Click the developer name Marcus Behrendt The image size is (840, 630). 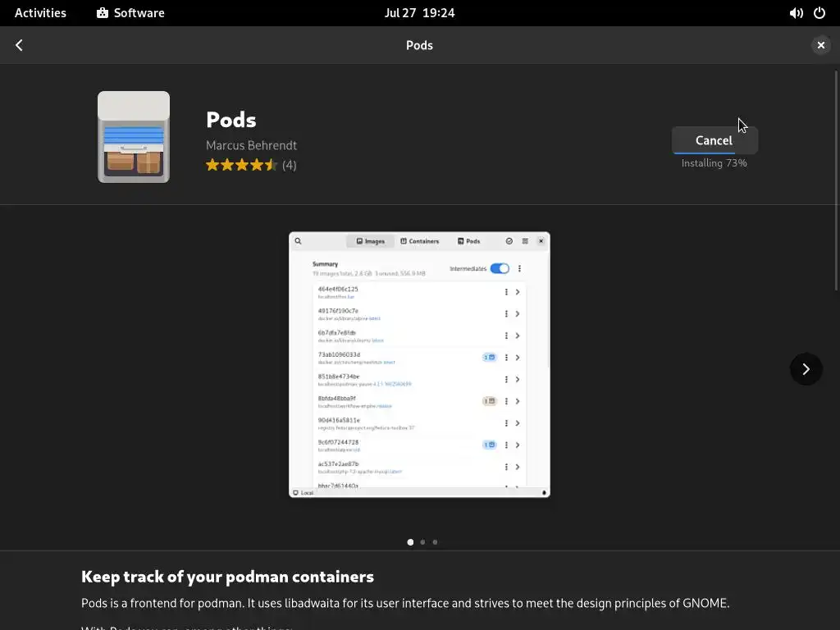click(251, 145)
